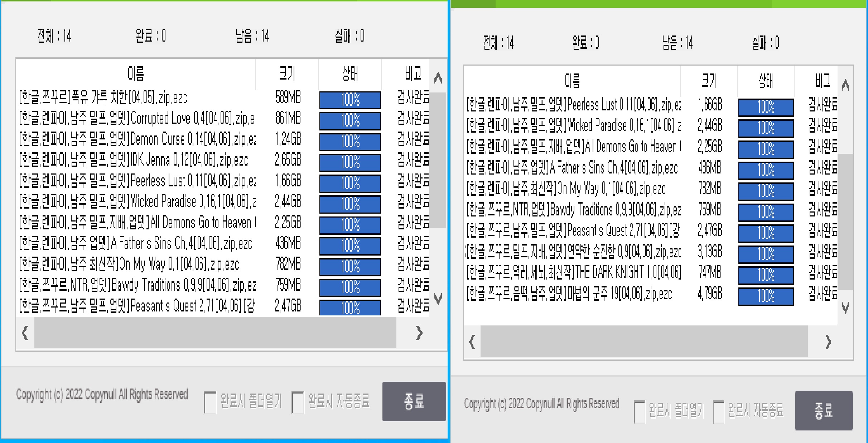Click the scroll-down arrow in the left window list
Image resolution: width=868 pixels, height=443 pixels.
pyautogui.click(x=438, y=298)
